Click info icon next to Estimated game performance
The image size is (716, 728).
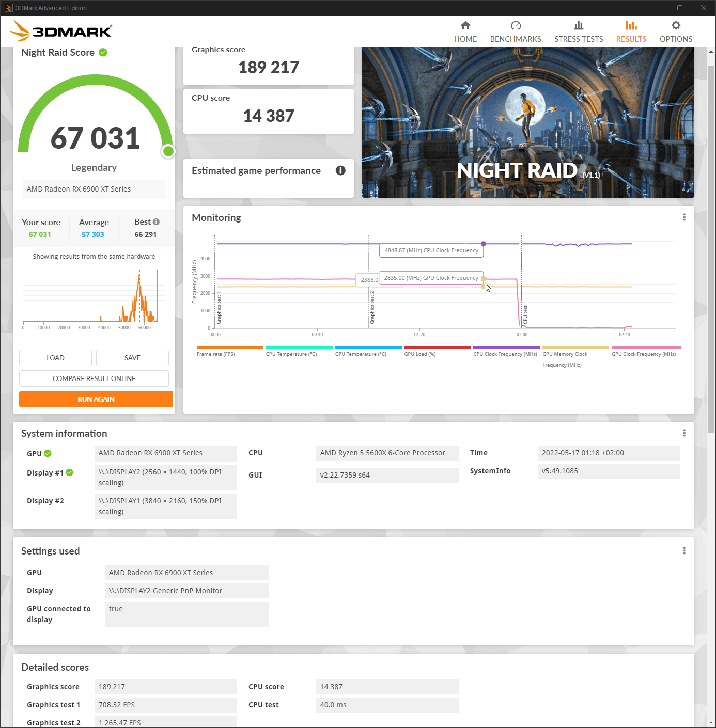click(x=340, y=170)
